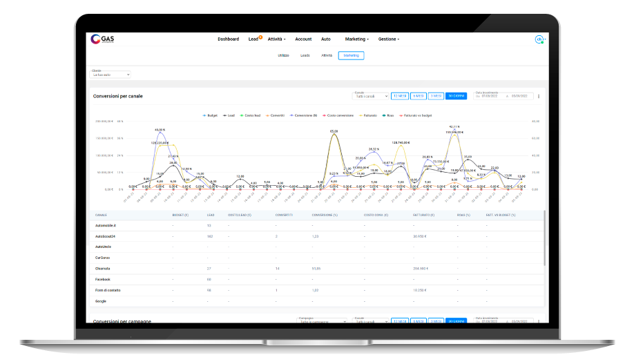Click the 'Da' start date field
Viewport: 634px width, 364px height.
490,96
